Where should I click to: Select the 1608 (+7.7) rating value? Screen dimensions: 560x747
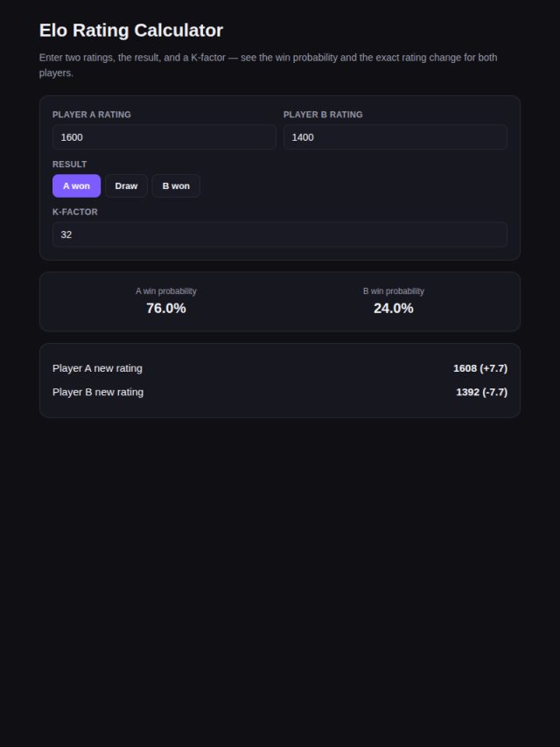(x=480, y=368)
